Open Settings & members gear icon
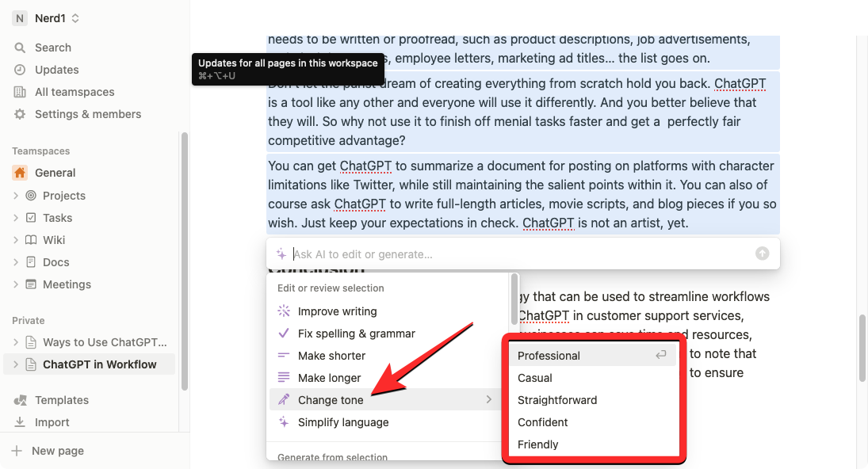 click(x=20, y=114)
